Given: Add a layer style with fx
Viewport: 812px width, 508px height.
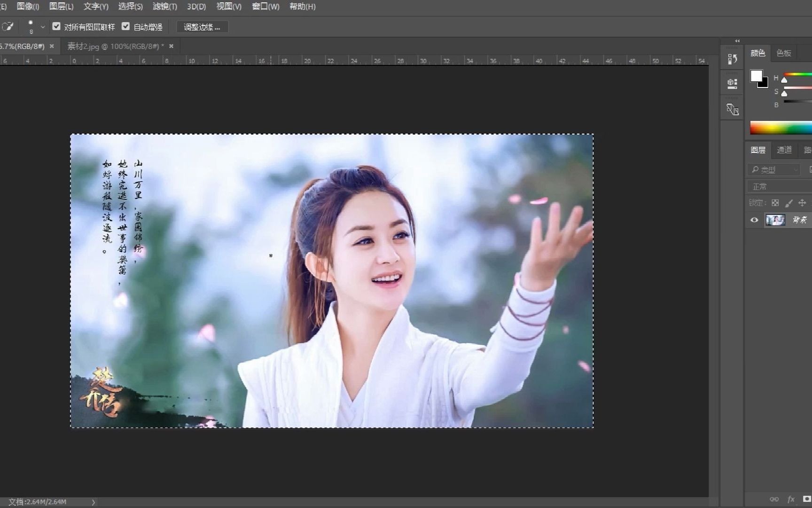Looking at the screenshot, I should pos(791,499).
